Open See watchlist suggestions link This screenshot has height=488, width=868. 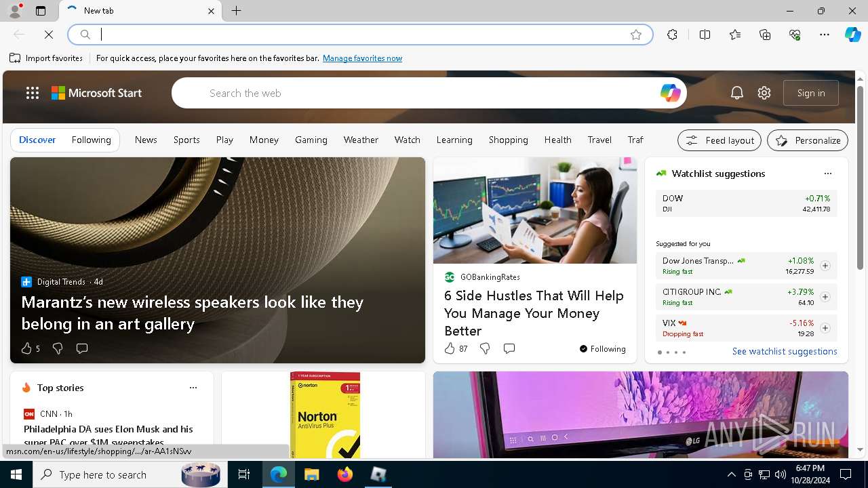tap(785, 351)
